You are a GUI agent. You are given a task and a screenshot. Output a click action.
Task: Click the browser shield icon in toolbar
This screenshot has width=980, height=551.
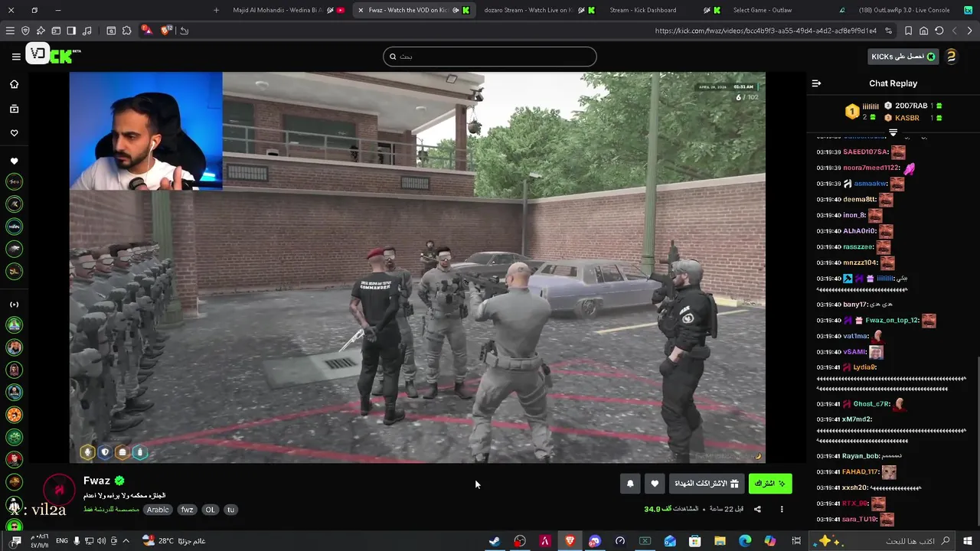click(25, 31)
